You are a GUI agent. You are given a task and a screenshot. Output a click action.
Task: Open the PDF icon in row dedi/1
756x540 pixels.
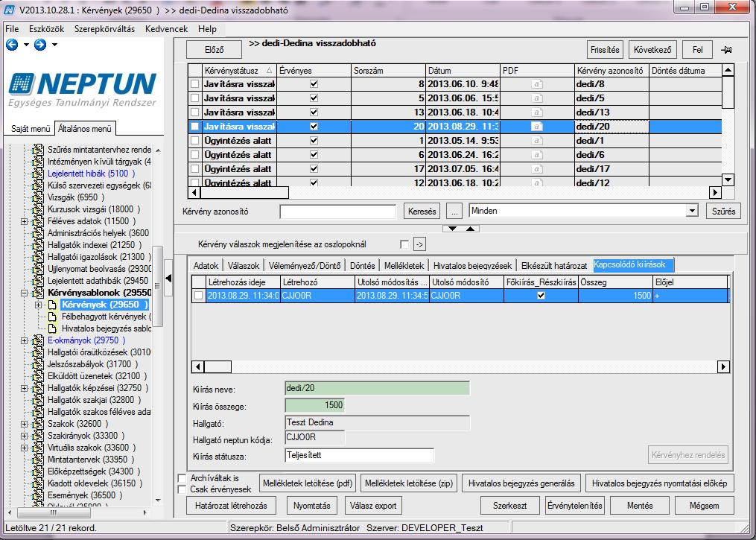tap(537, 141)
